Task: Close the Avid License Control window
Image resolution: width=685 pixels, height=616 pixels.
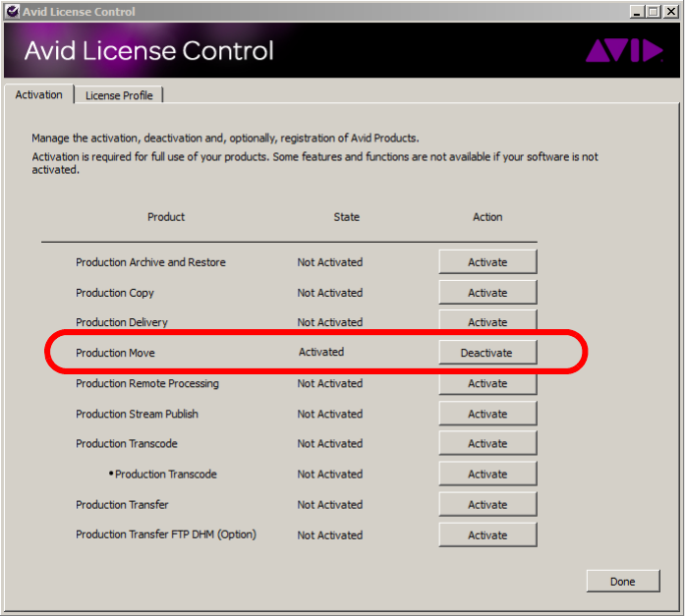Action: point(670,12)
